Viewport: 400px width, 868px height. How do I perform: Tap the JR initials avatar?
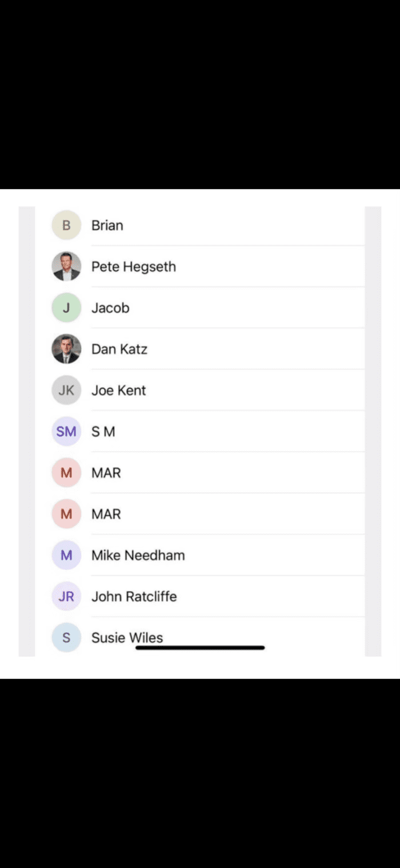[66, 596]
